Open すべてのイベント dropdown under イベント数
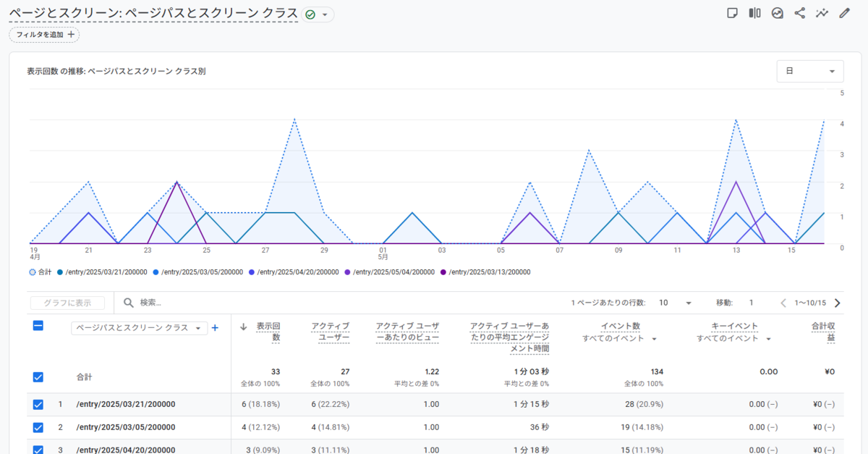 (x=619, y=338)
